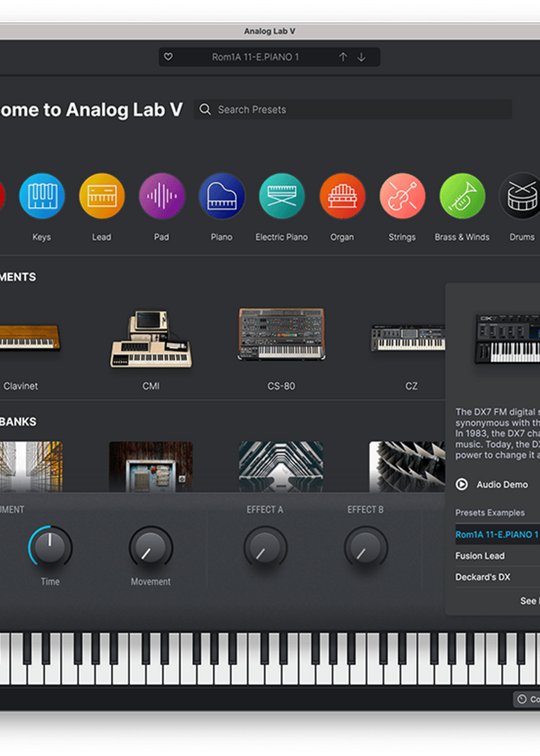This screenshot has width=540, height=756.
Task: Select the Fusion Lead preset example
Action: [x=498, y=556]
